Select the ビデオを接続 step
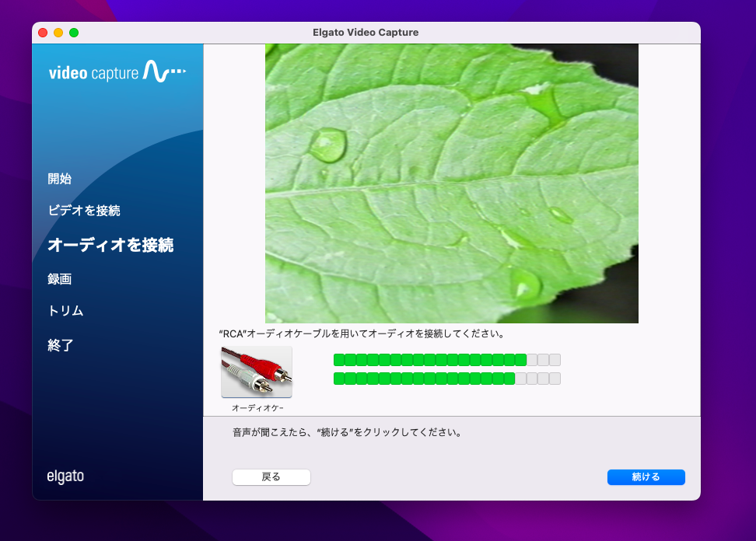 point(84,211)
